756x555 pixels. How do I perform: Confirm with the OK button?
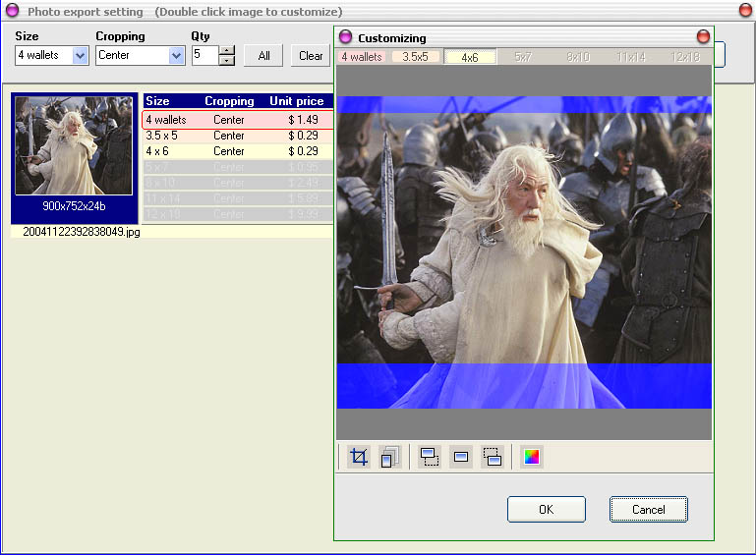click(547, 509)
